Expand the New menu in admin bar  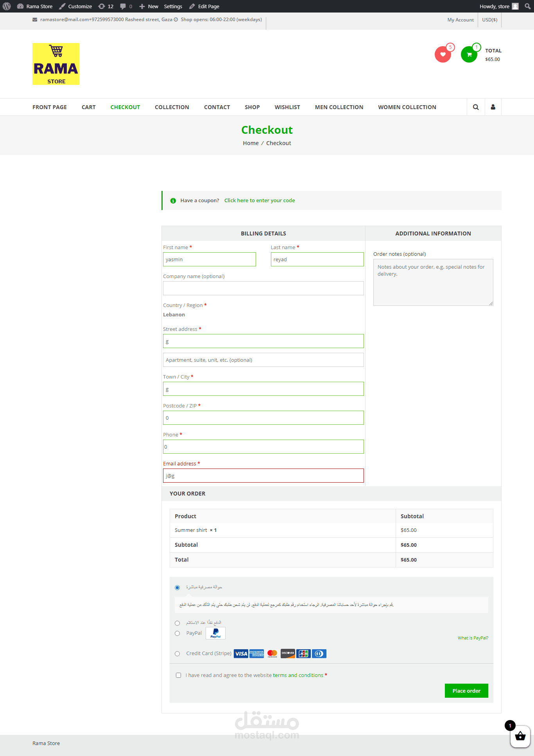pyautogui.click(x=149, y=6)
